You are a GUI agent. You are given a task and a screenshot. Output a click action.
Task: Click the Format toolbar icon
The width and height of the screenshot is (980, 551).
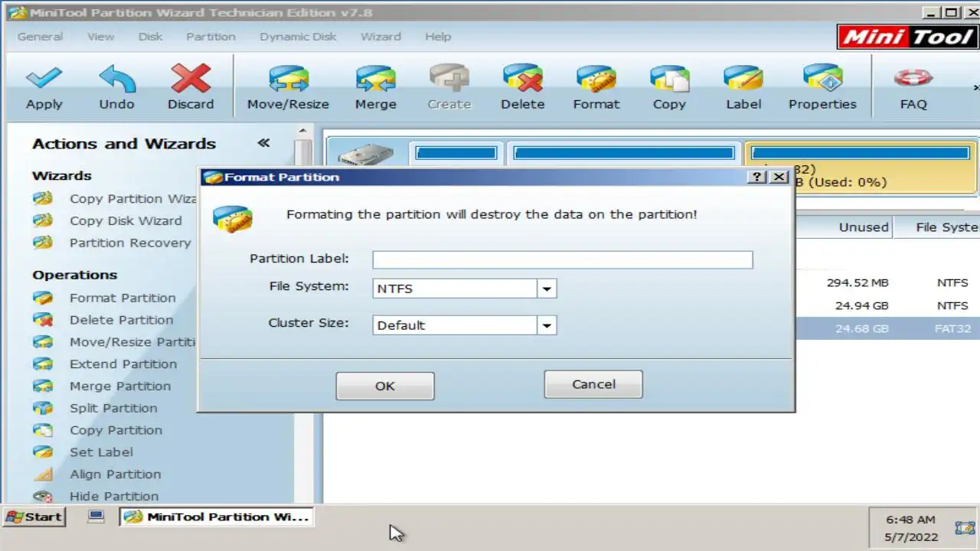pyautogui.click(x=596, y=78)
